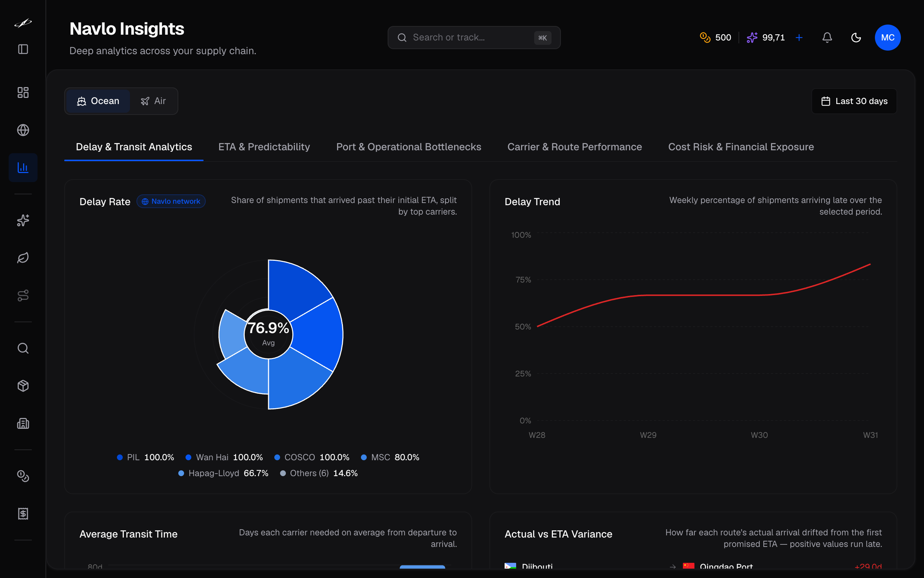The image size is (924, 578).
Task: Open ETA & Predictability tab
Action: point(264,147)
